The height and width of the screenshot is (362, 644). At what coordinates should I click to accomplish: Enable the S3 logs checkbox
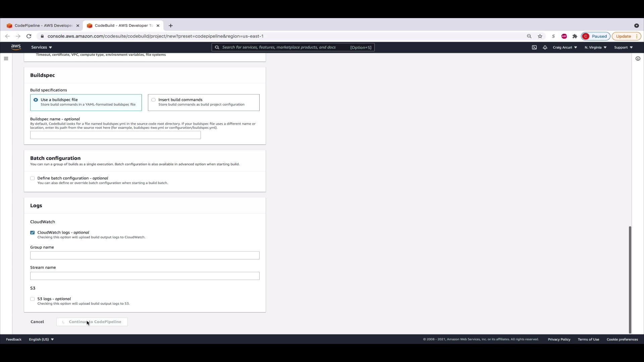tap(33, 299)
